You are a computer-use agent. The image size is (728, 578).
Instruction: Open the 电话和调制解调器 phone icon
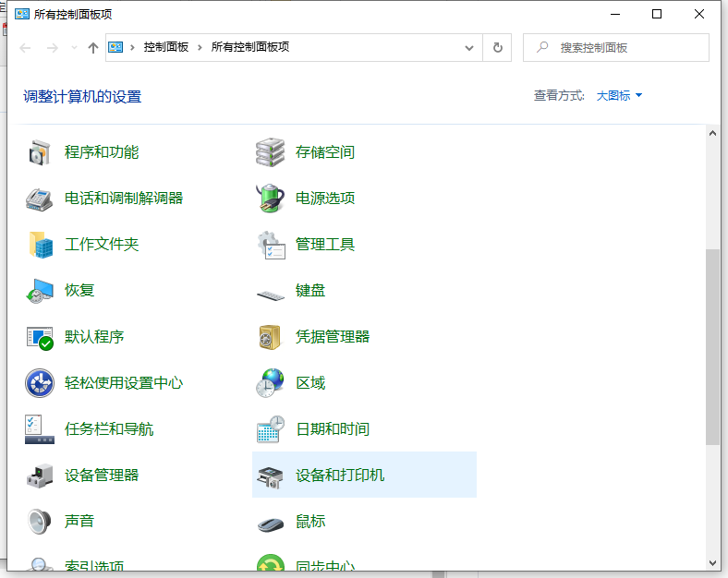click(x=40, y=199)
